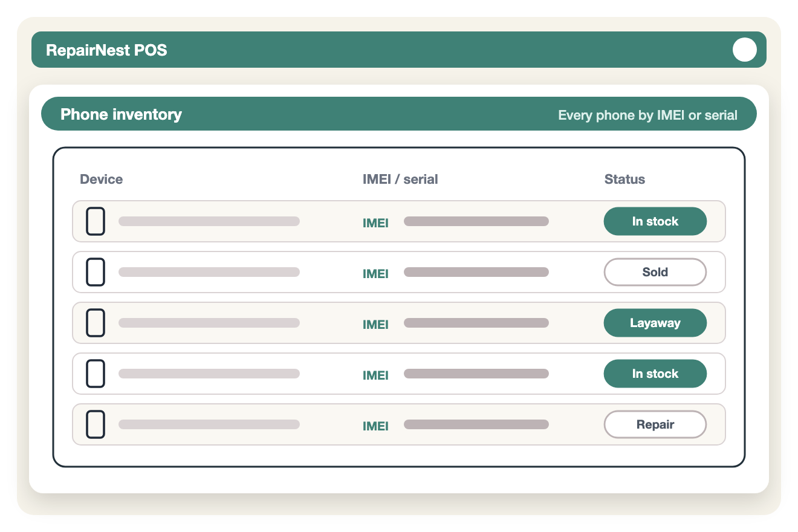Screen dimensions: 798x532
Task: Click the phone icon in the Repair row
Action: [96, 424]
